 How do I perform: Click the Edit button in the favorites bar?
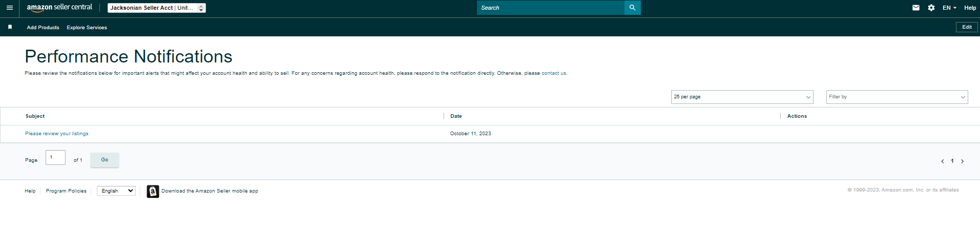(967, 27)
